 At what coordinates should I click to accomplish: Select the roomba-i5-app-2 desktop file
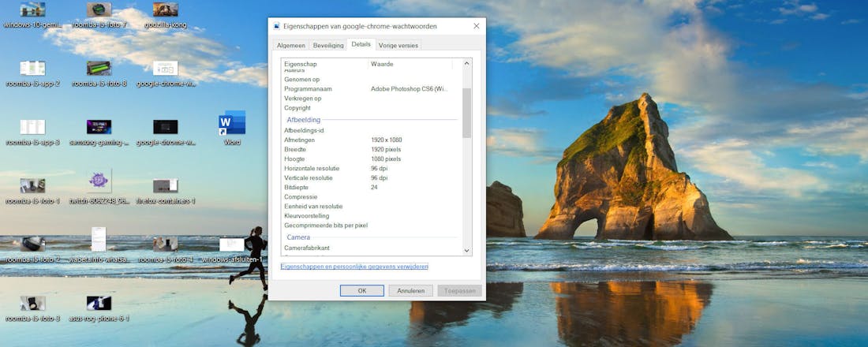pos(32,74)
